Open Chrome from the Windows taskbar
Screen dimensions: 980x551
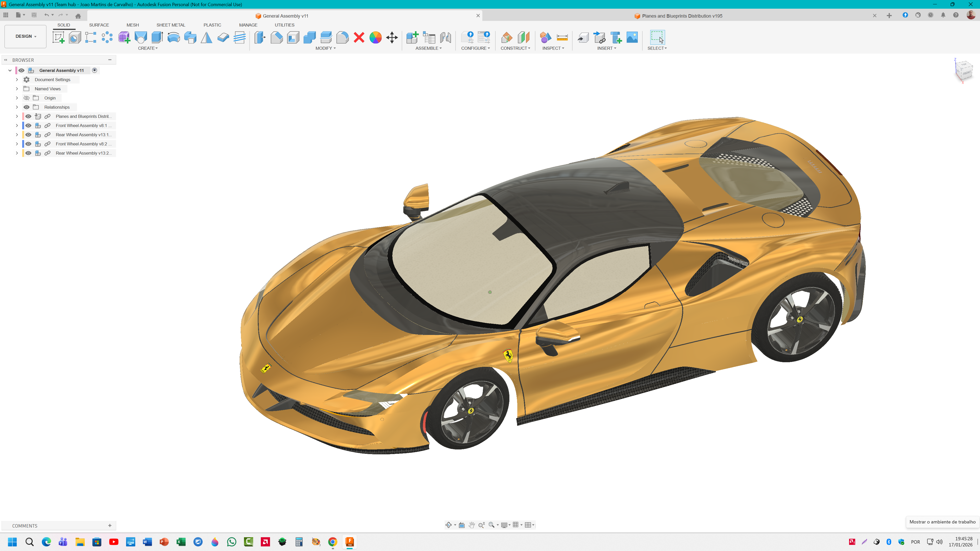click(333, 542)
